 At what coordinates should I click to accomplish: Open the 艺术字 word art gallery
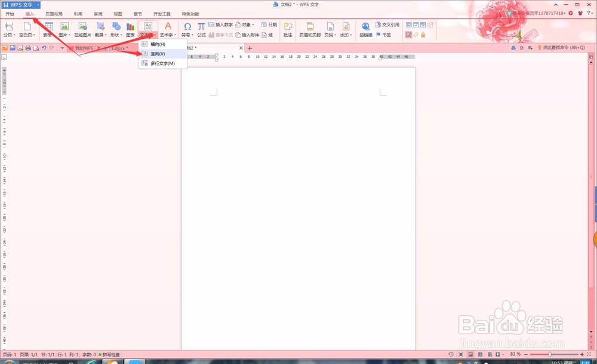(x=168, y=29)
